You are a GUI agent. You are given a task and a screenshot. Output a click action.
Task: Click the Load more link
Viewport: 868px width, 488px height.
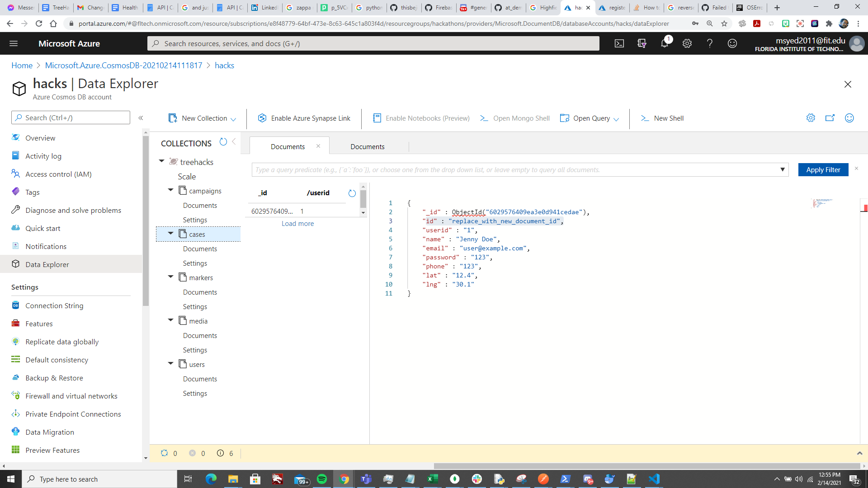pyautogui.click(x=297, y=224)
